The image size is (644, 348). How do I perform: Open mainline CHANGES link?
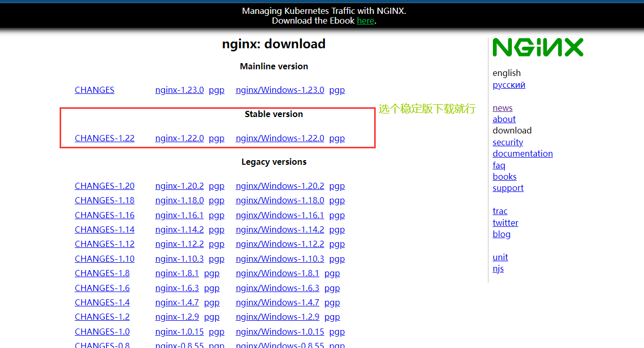pyautogui.click(x=95, y=90)
